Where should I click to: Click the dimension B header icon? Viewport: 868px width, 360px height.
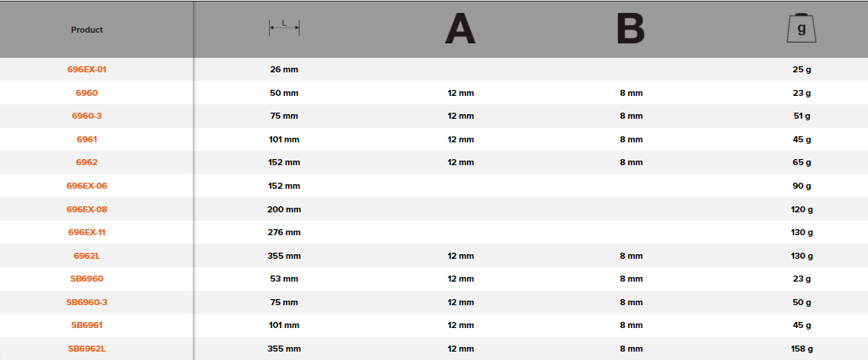click(x=630, y=29)
